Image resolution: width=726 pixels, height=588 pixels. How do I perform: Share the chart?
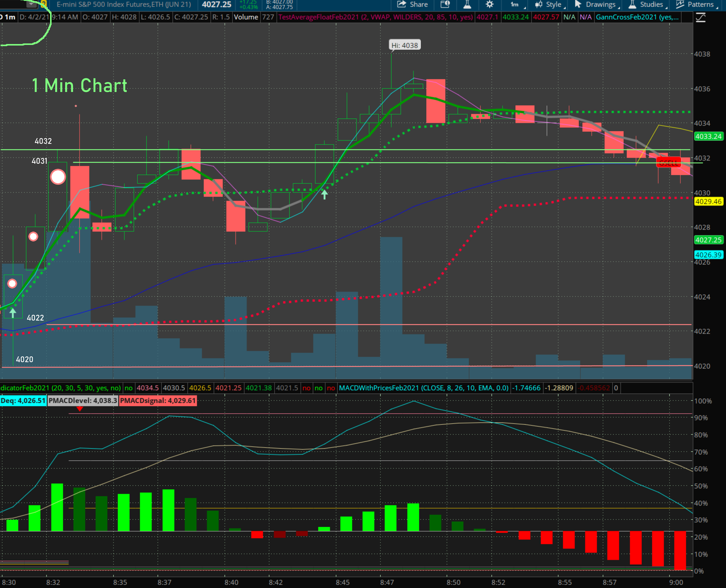[x=412, y=5]
